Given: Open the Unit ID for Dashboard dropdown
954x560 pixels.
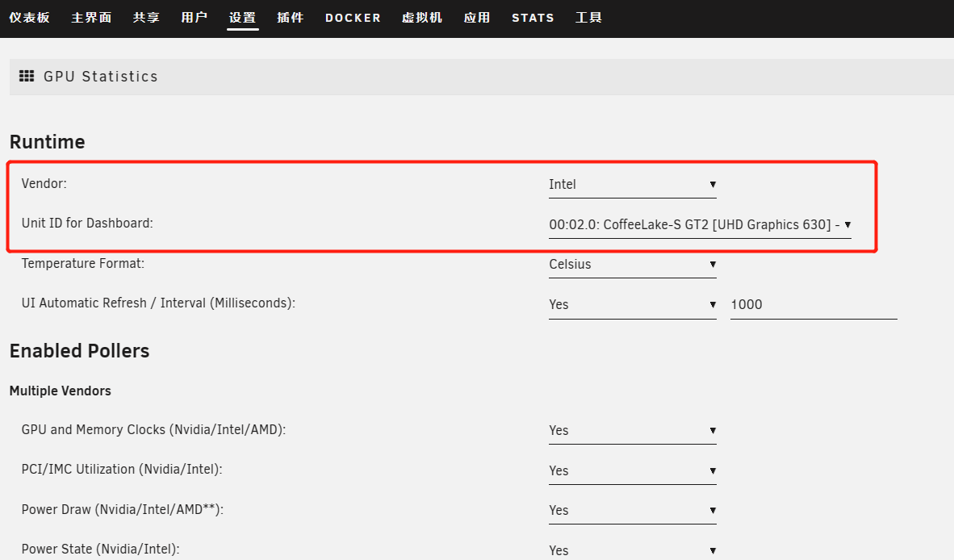Looking at the screenshot, I should click(700, 225).
